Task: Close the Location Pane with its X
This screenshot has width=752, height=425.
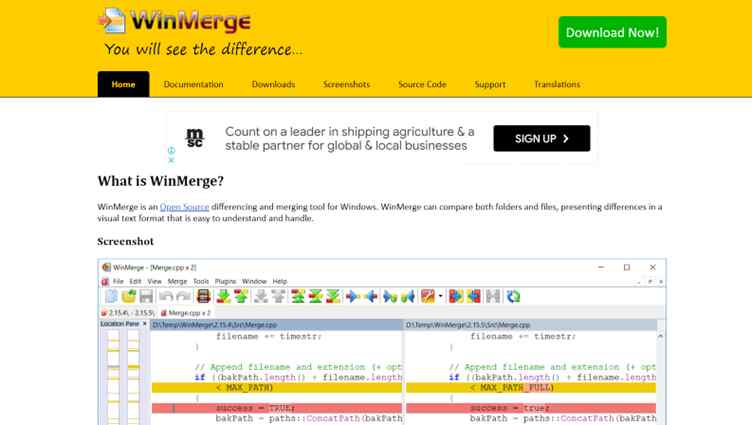Action: click(x=144, y=324)
